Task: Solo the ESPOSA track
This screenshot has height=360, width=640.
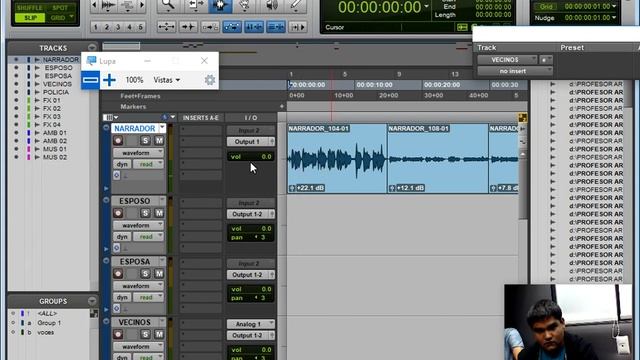Action: (x=145, y=273)
